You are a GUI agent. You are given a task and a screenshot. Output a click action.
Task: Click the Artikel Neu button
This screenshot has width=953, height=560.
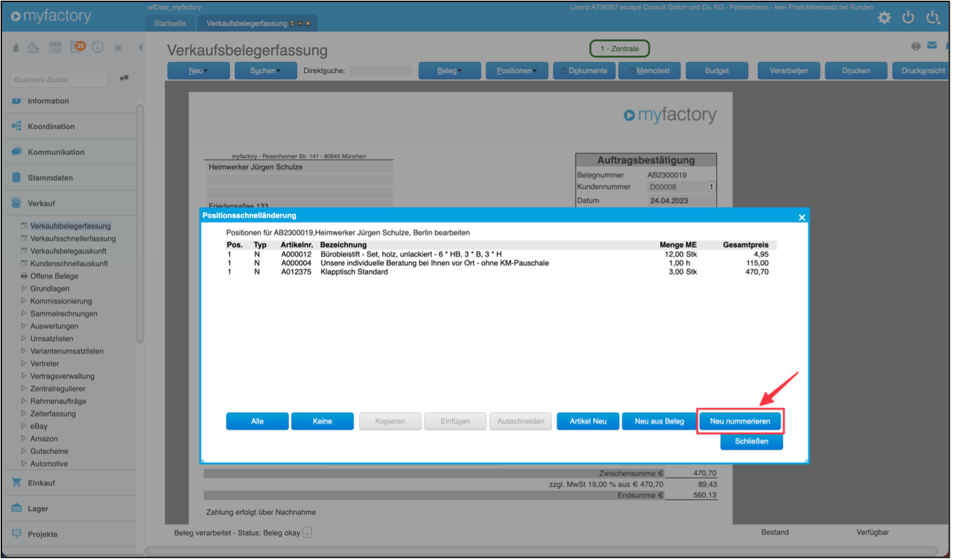pyautogui.click(x=588, y=422)
